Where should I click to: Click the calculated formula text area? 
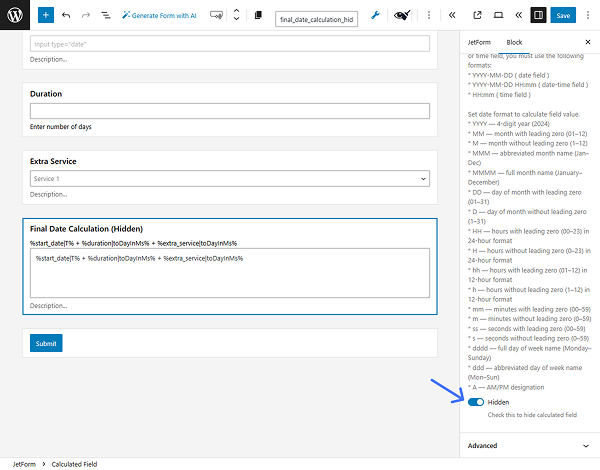230,273
